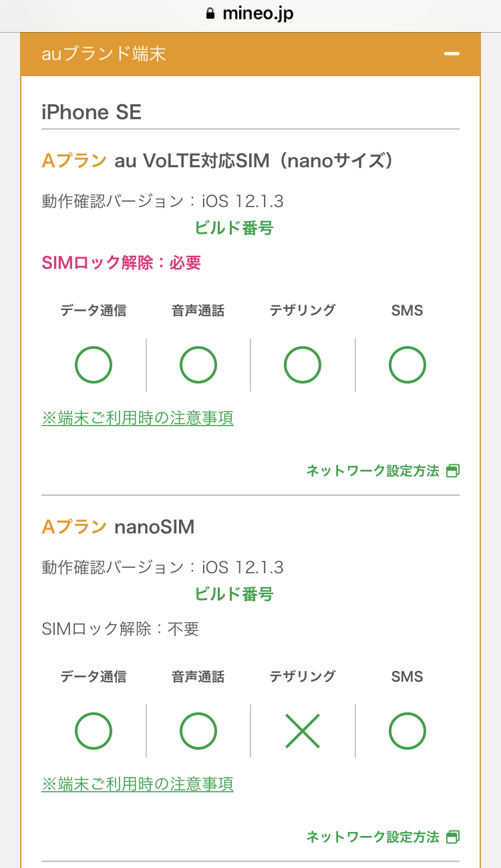Tap the データ通信 circle for au VoLTE SIM
The height and width of the screenshot is (868, 501).
pyautogui.click(x=94, y=365)
